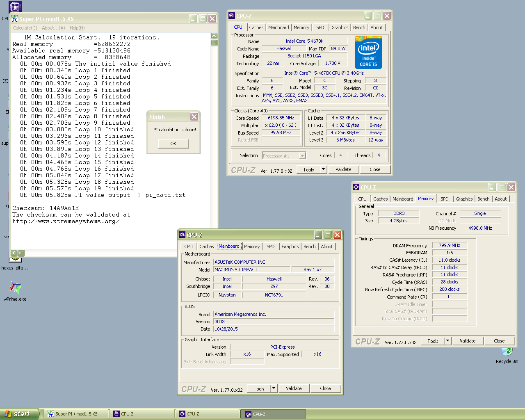
Task: Switch to Caches tab in the CPU window
Action: pyautogui.click(x=256, y=27)
